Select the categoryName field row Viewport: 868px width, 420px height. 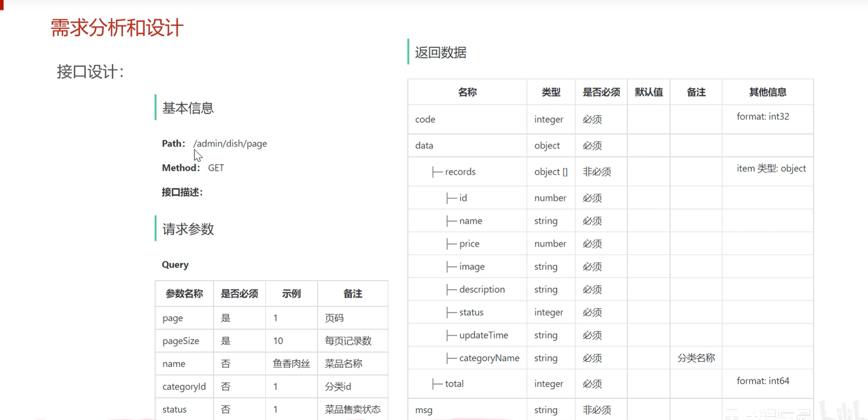(489, 358)
